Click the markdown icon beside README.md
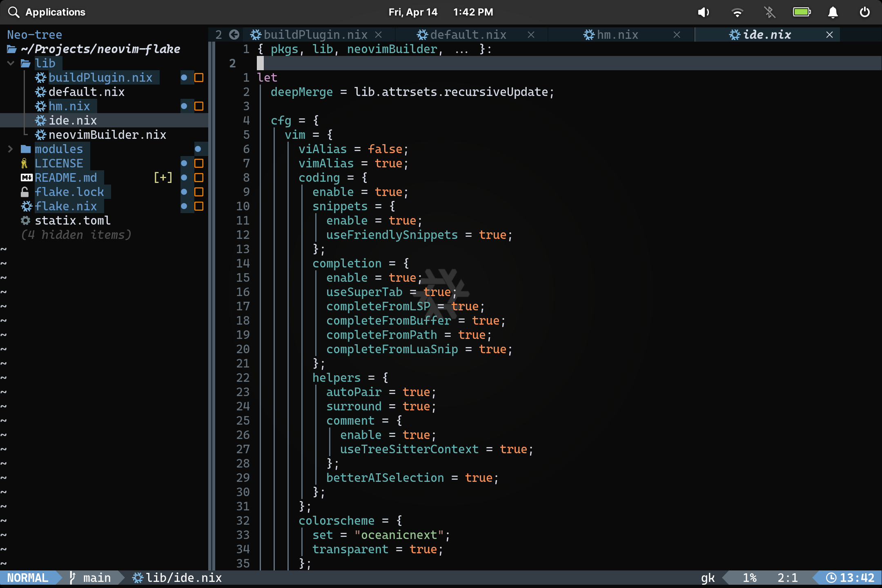882x588 pixels. click(27, 178)
